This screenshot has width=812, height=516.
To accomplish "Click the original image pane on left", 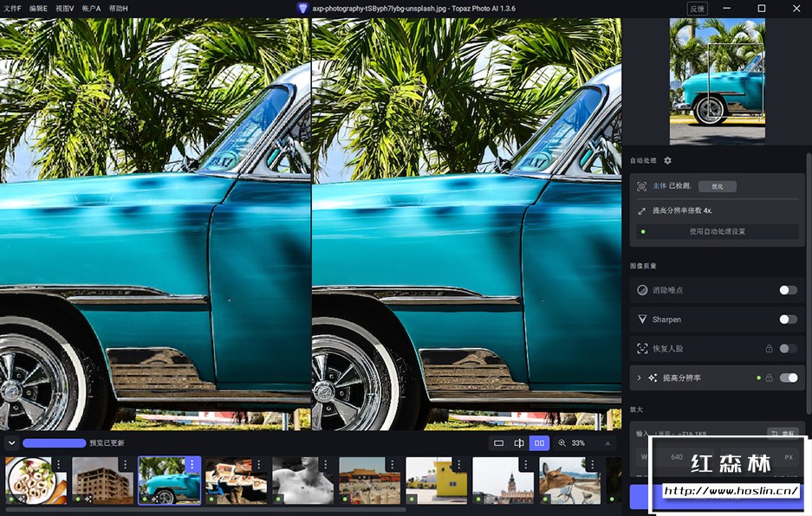I will pos(155,224).
